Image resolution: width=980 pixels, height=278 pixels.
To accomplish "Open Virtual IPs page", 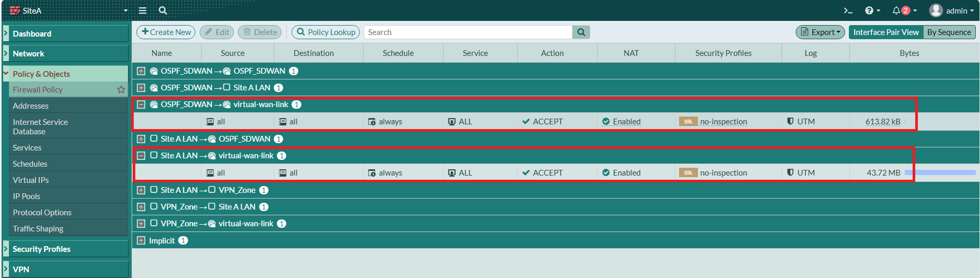I will (68, 180).
